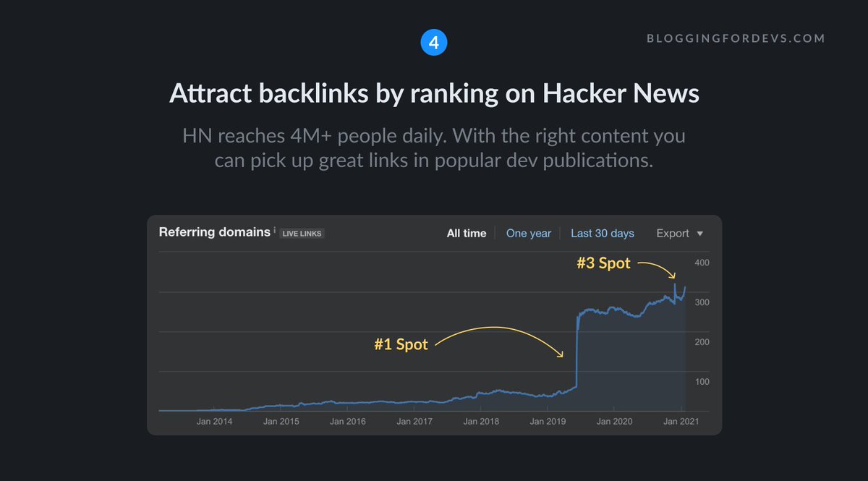Click the Export dropdown caret arrow
868x481 pixels.
tap(700, 234)
